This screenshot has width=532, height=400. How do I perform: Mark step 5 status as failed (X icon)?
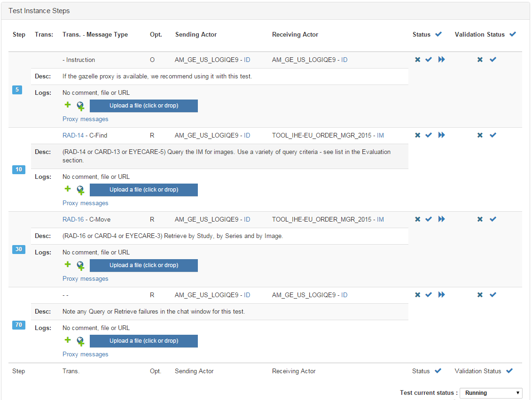coord(417,60)
